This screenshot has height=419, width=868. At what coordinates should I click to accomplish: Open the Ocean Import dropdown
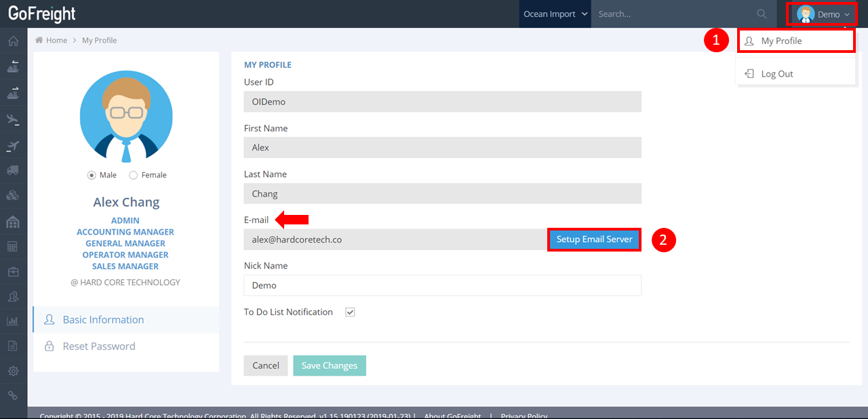coord(555,14)
